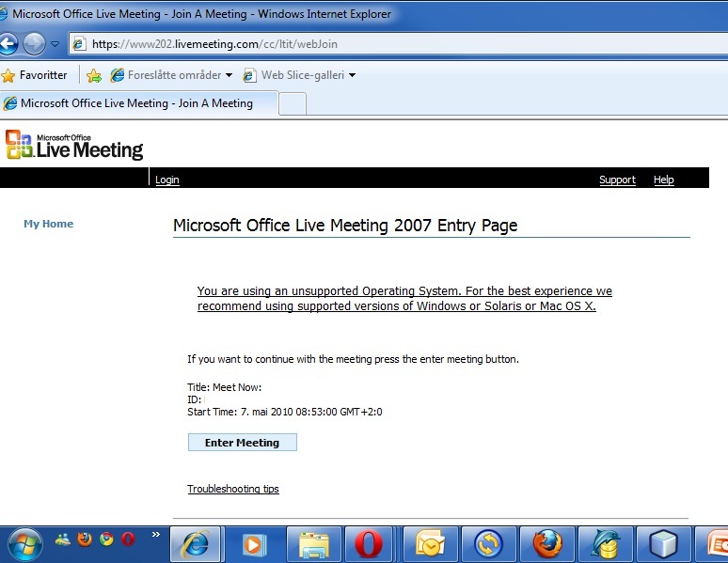Launch Windows Live Messenger from quick launch

click(63, 539)
